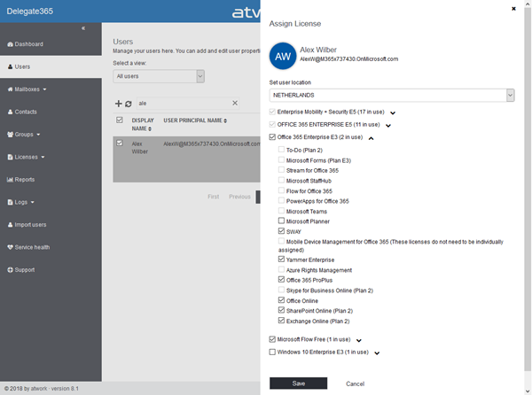Expand the Licenses sidebar menu
The image size is (532, 395).
(x=26, y=157)
